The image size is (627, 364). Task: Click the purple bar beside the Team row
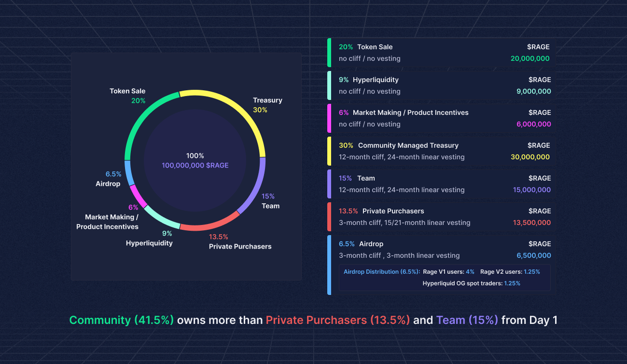point(329,184)
